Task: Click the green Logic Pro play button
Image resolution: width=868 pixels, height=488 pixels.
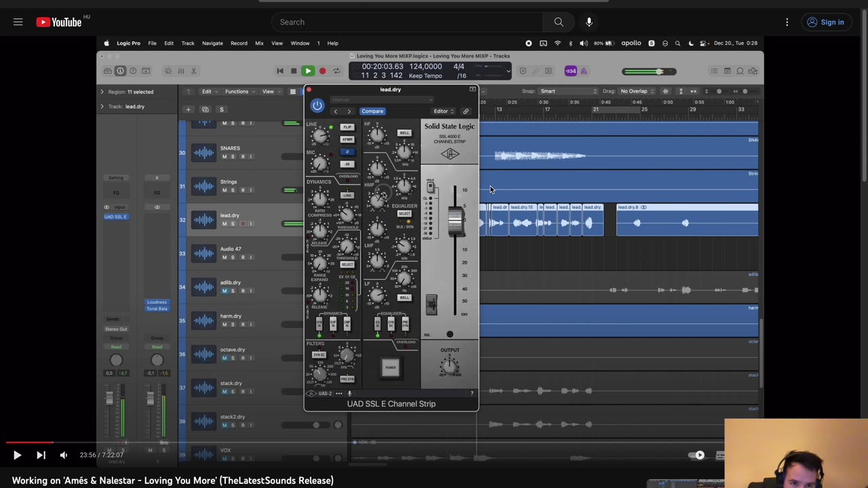Action: pyautogui.click(x=308, y=70)
